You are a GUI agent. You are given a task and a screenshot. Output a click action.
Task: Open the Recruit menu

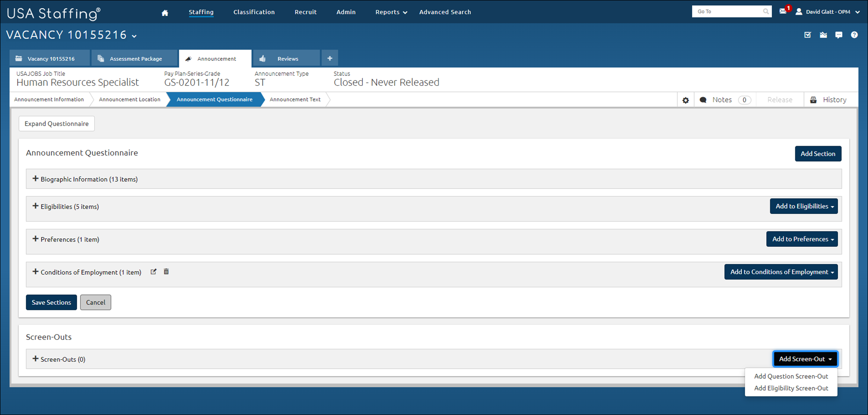306,12
